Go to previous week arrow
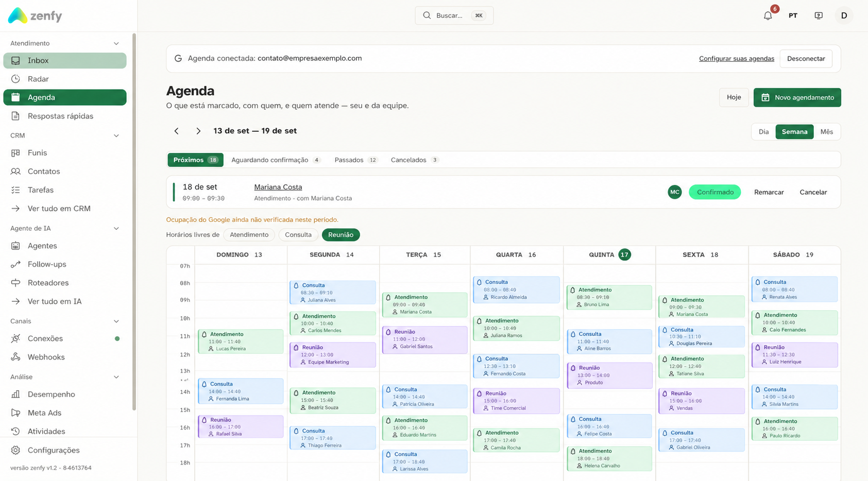 177,131
